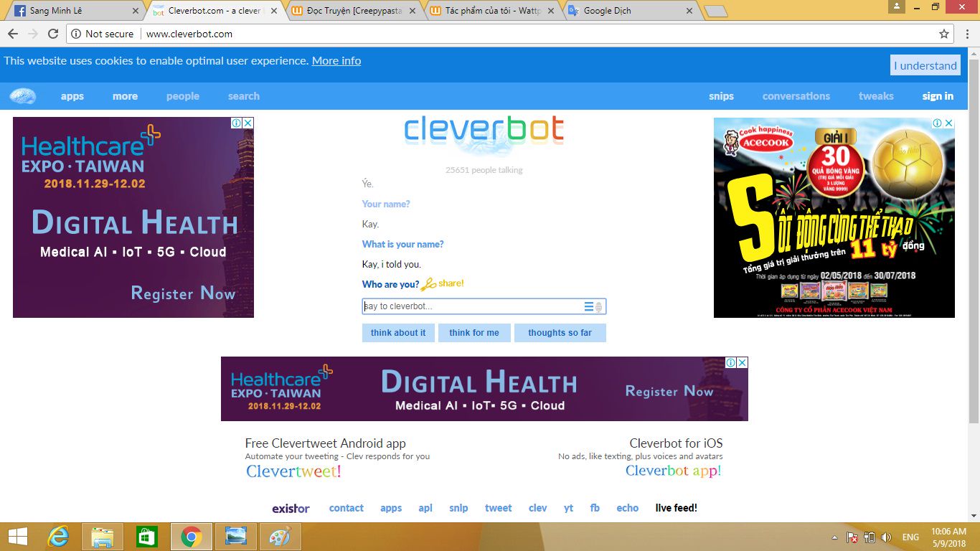Open api footer link
This screenshot has width=980, height=551.
pos(425,508)
